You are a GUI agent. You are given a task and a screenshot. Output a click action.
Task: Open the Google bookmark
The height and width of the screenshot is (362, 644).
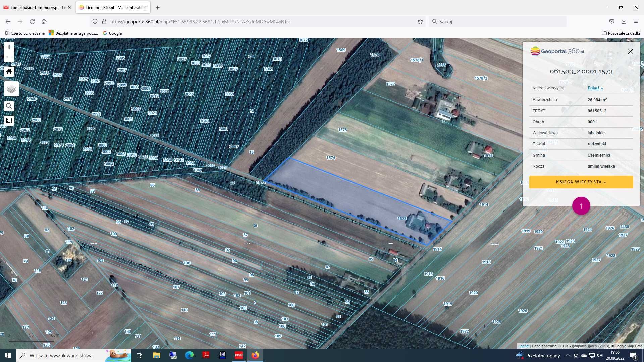[x=112, y=33]
